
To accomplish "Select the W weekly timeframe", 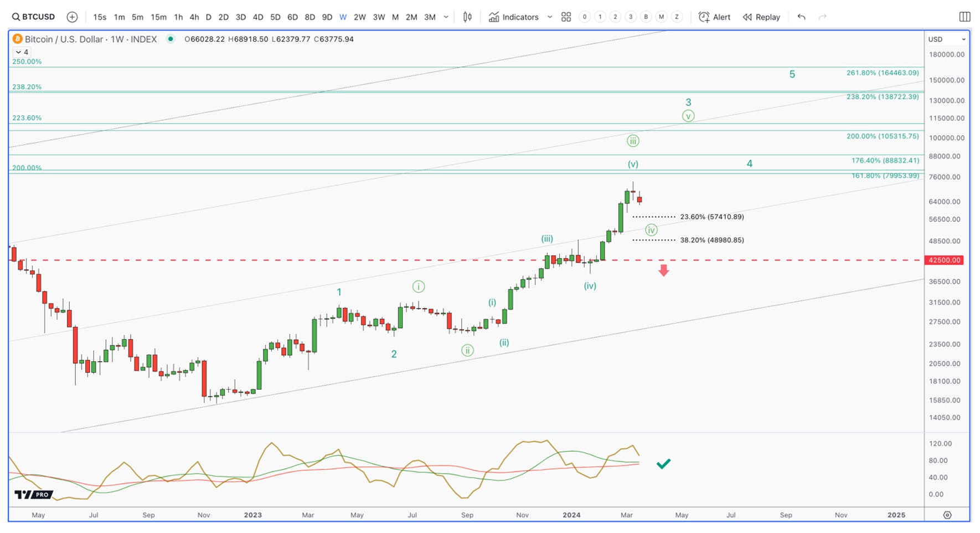I will (343, 17).
